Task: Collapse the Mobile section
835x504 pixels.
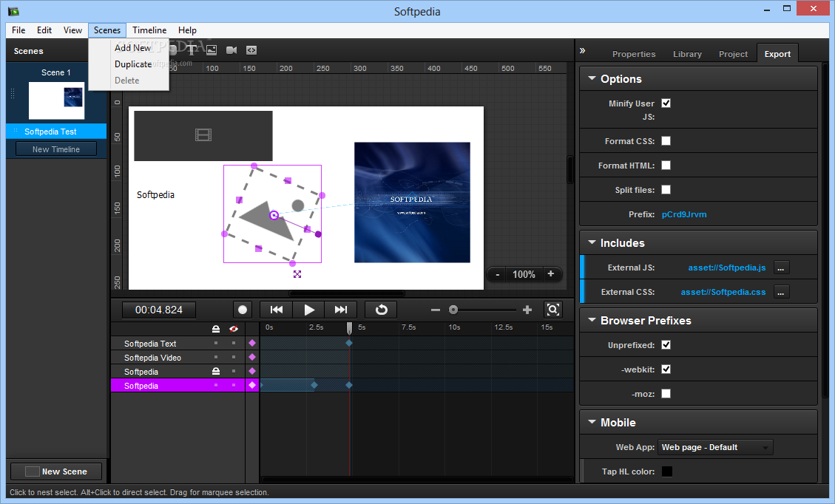Action: (592, 421)
